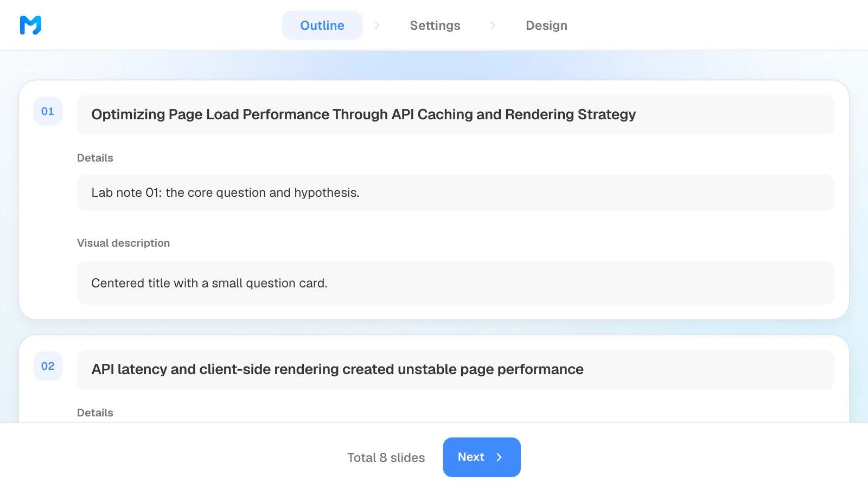Edit the 'Centered title with a small question card' field
The height and width of the screenshot is (488, 868).
tap(456, 283)
